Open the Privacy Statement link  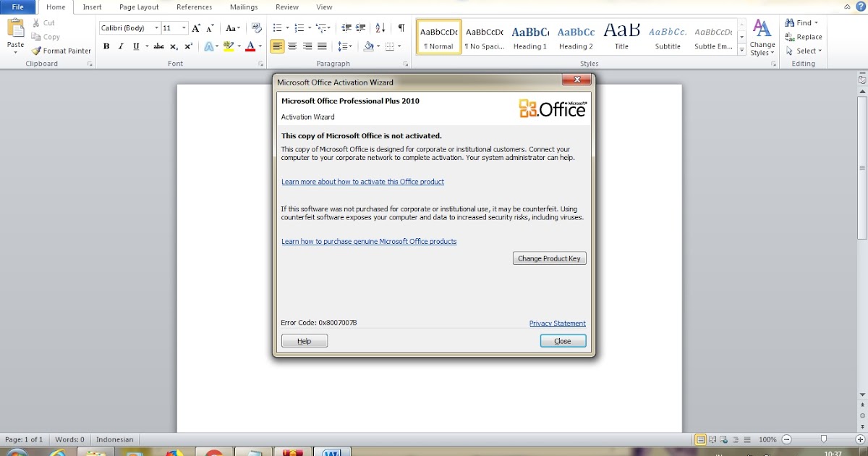(x=558, y=324)
